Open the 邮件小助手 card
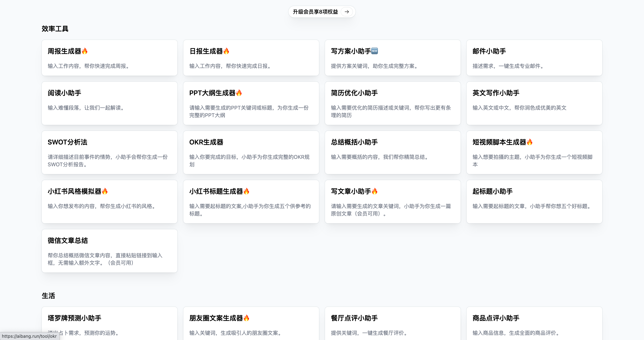This screenshot has width=644, height=340. pos(534,58)
